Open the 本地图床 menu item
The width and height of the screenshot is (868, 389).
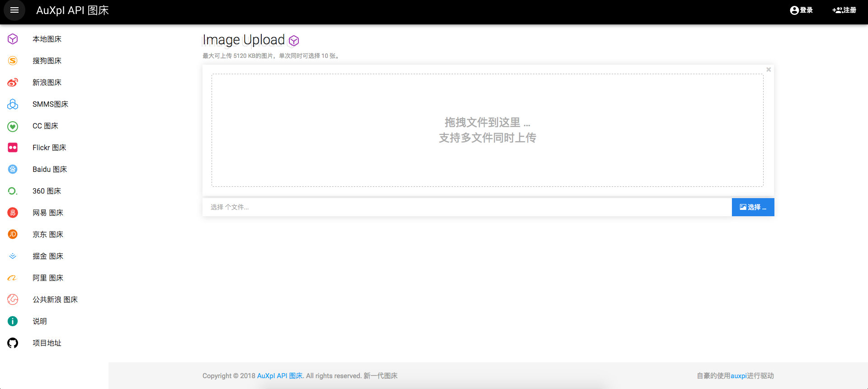point(47,39)
